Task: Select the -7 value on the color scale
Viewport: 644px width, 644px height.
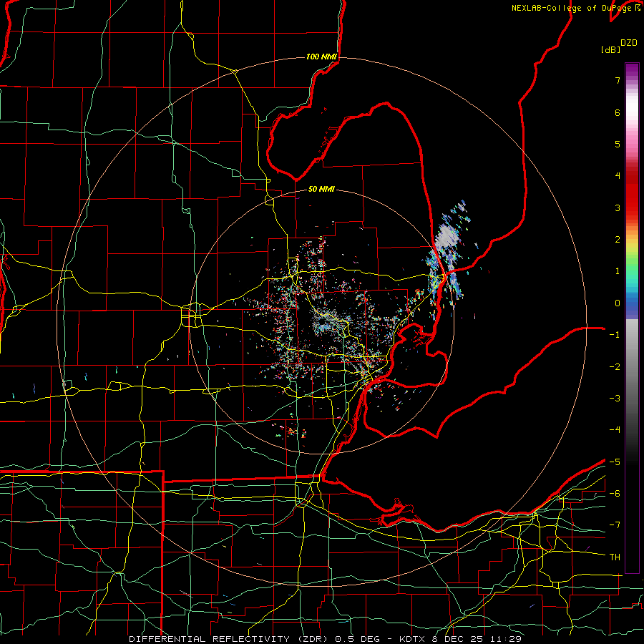Action: tap(615, 525)
